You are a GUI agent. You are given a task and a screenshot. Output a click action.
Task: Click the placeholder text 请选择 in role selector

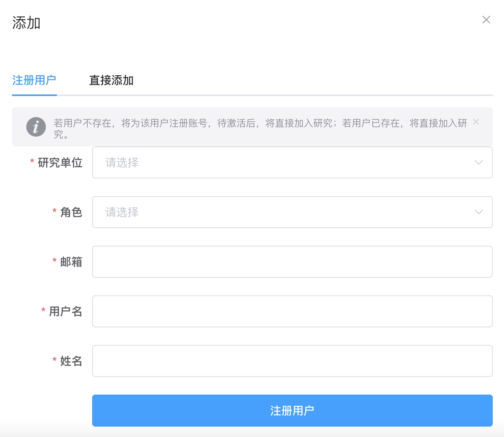121,212
